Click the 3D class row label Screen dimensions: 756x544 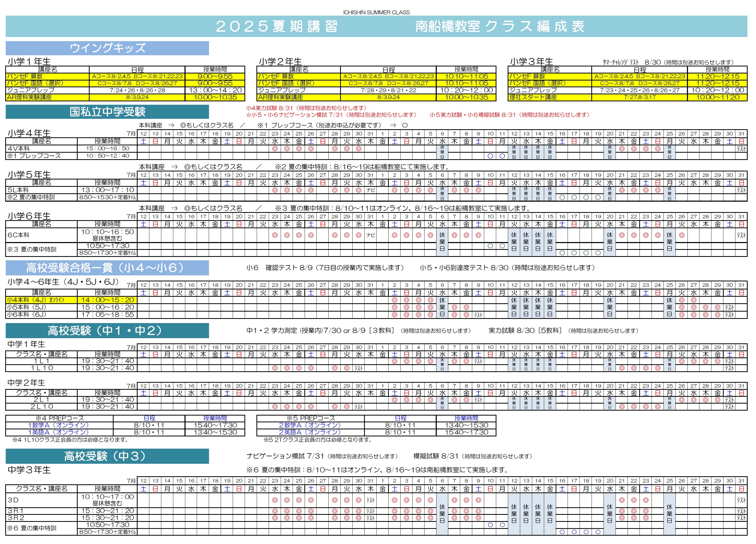click(x=41, y=500)
